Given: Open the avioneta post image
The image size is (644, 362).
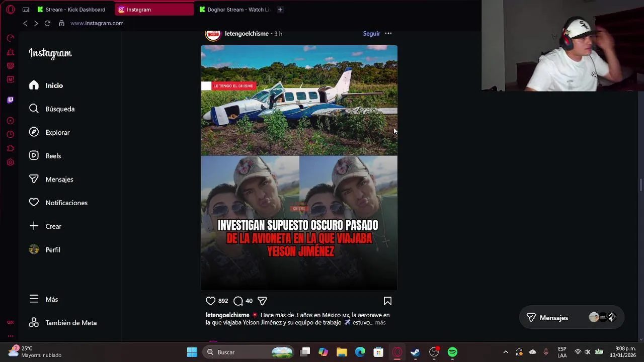Looking at the screenshot, I should (299, 168).
